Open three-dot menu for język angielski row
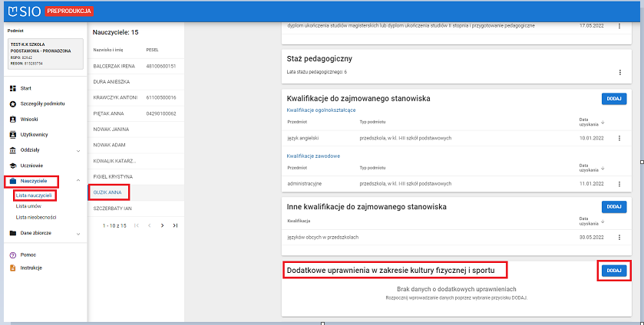Screen dimensions: 644x325 click(619, 138)
